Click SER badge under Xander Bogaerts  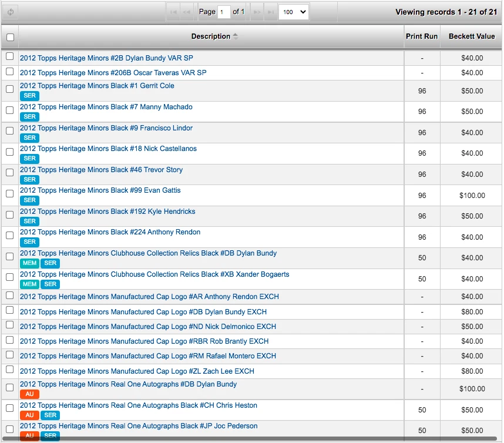point(50,284)
